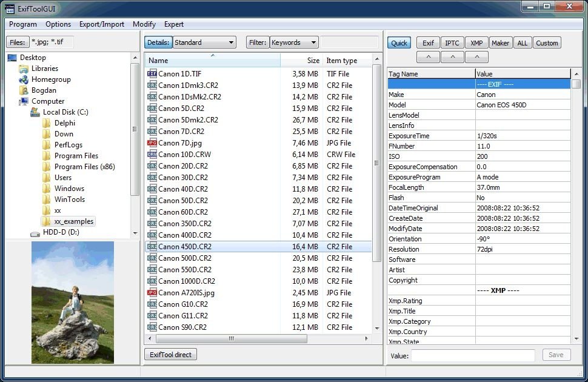The height and width of the screenshot is (382, 588).
Task: Click the Desktop icon in folder tree
Action: (12, 58)
